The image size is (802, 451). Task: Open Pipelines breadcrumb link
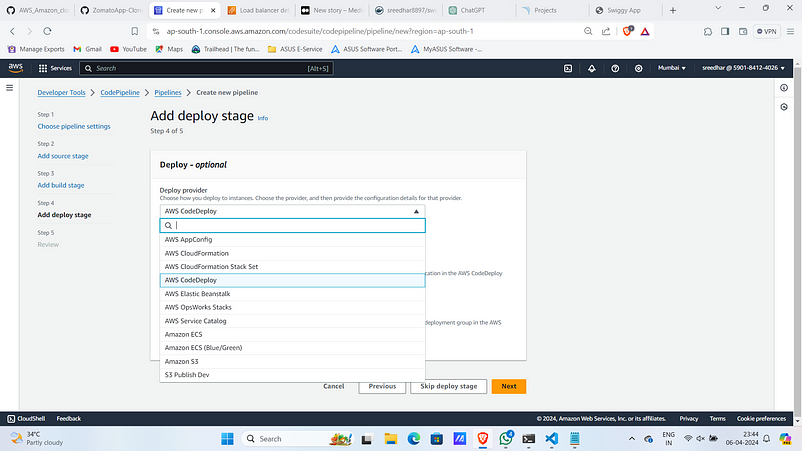pos(168,93)
